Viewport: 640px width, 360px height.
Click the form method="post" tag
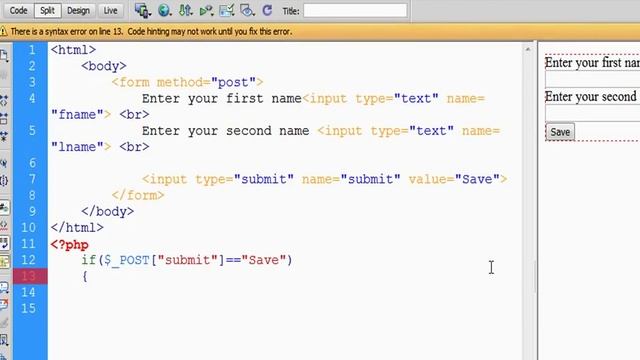click(x=188, y=82)
